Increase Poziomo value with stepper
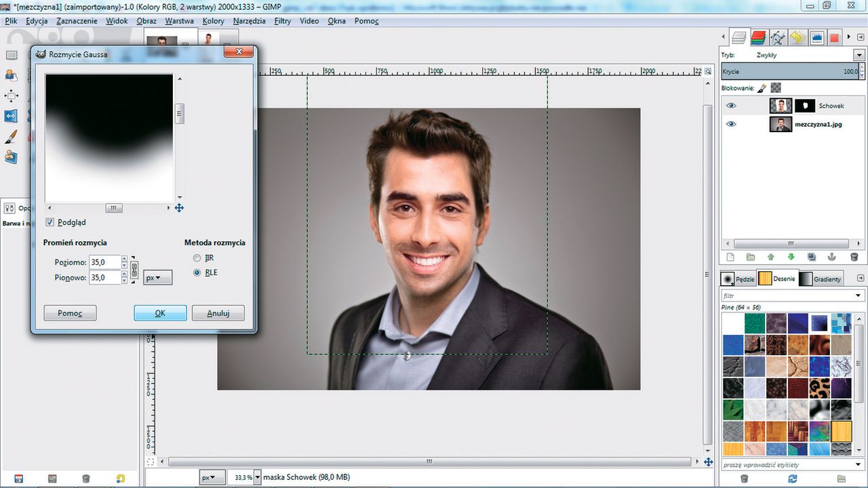This screenshot has height=488, width=868. 124,258
